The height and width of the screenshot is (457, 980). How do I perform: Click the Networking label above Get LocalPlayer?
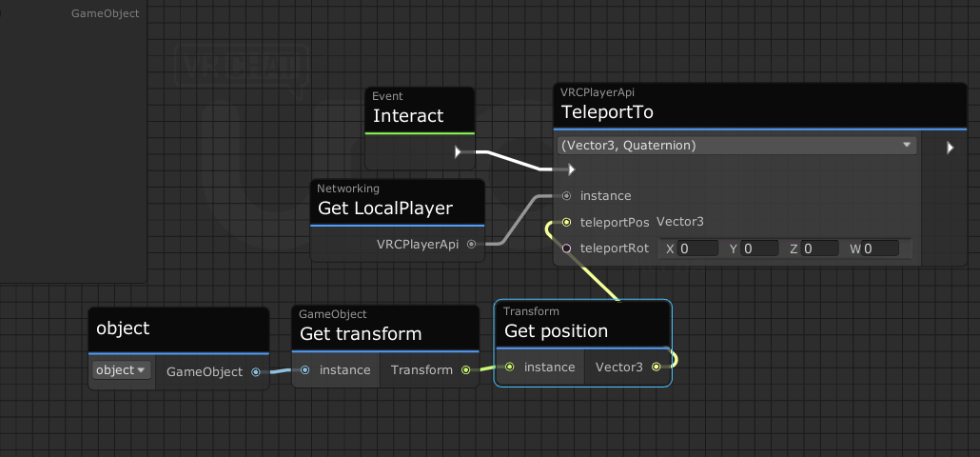[347, 189]
